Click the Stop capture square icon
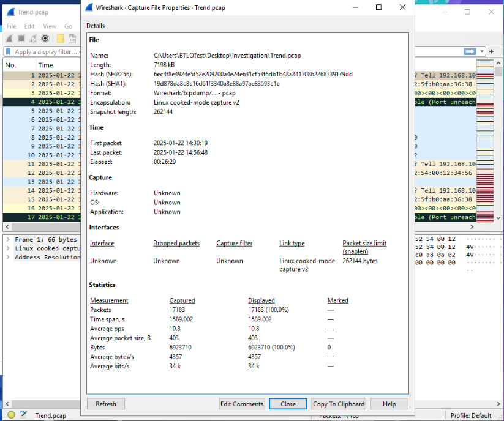The image size is (504, 421). [x=21, y=39]
